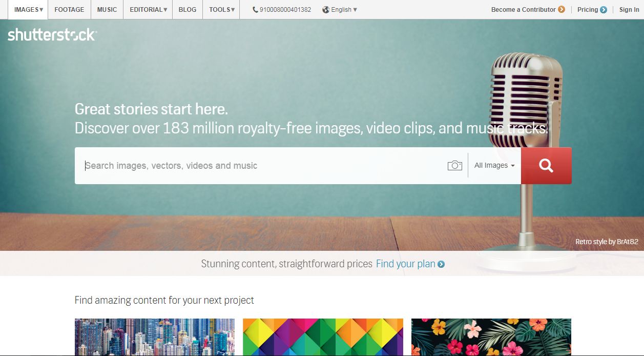Click the red magnifier search button
The image size is (644, 356).
click(546, 166)
